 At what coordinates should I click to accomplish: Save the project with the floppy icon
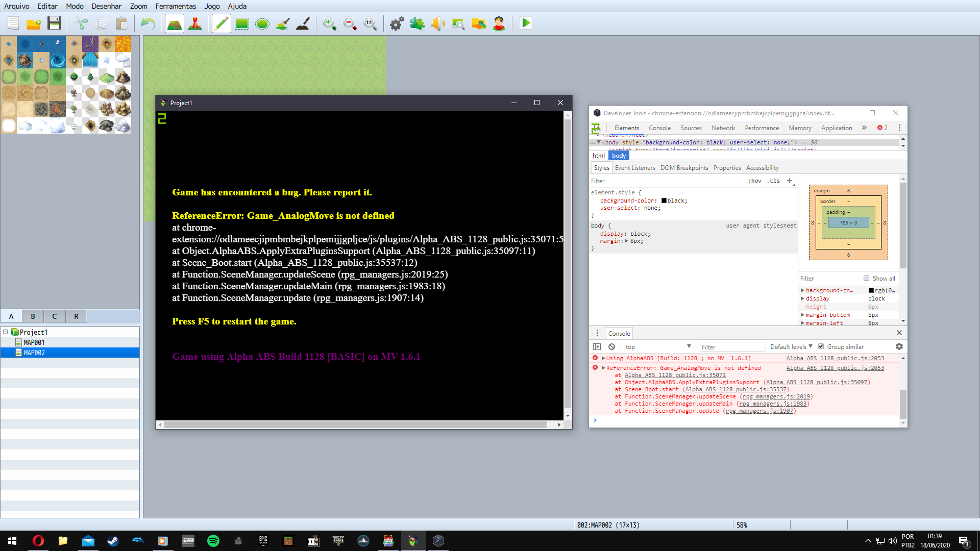click(54, 23)
